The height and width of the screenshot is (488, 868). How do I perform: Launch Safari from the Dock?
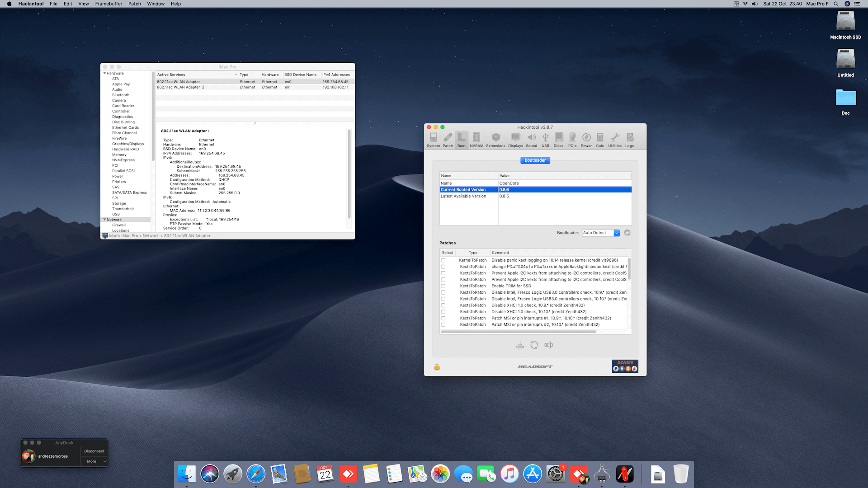[x=256, y=474]
